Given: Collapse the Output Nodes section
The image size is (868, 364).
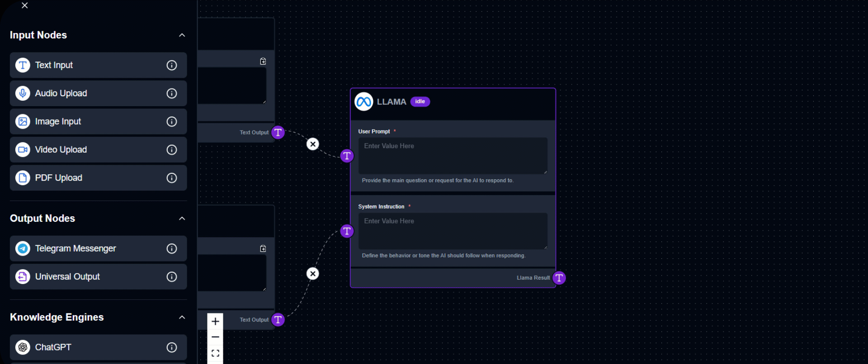Looking at the screenshot, I should coord(182,219).
